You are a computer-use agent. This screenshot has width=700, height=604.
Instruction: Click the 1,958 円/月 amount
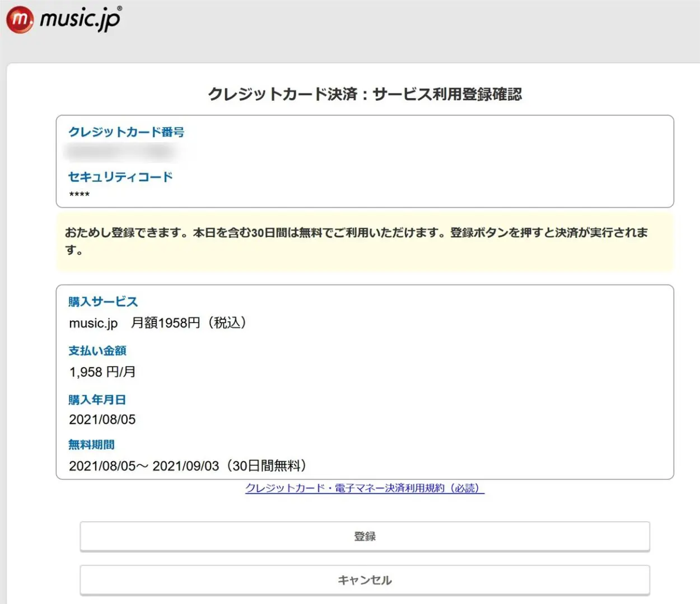pyautogui.click(x=102, y=372)
